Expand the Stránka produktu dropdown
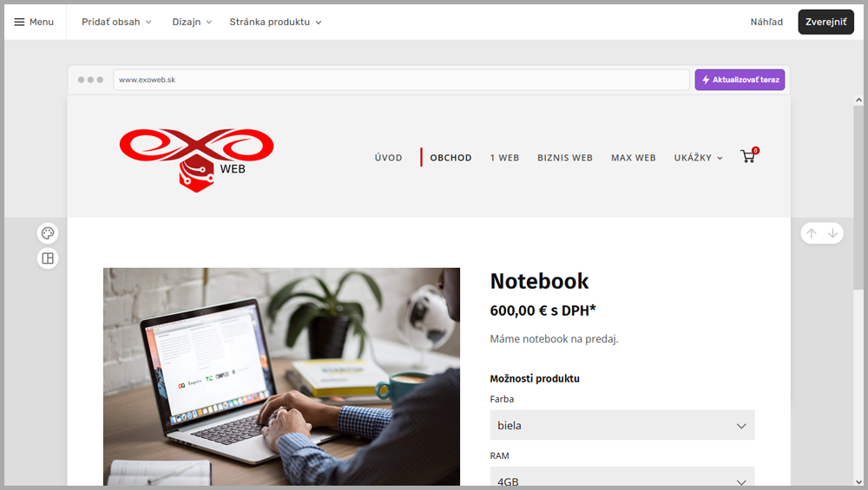This screenshot has height=490, width=868. pos(275,22)
